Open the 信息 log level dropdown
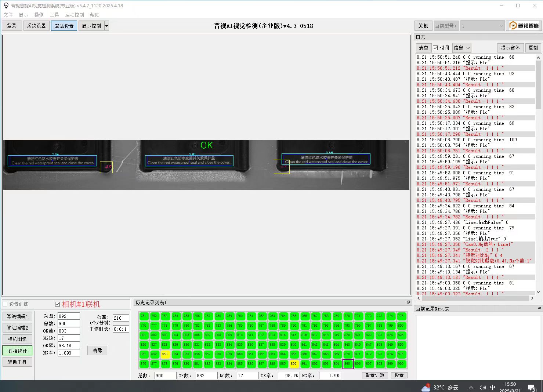Image resolution: width=543 pixels, height=392 pixels. [x=461, y=48]
